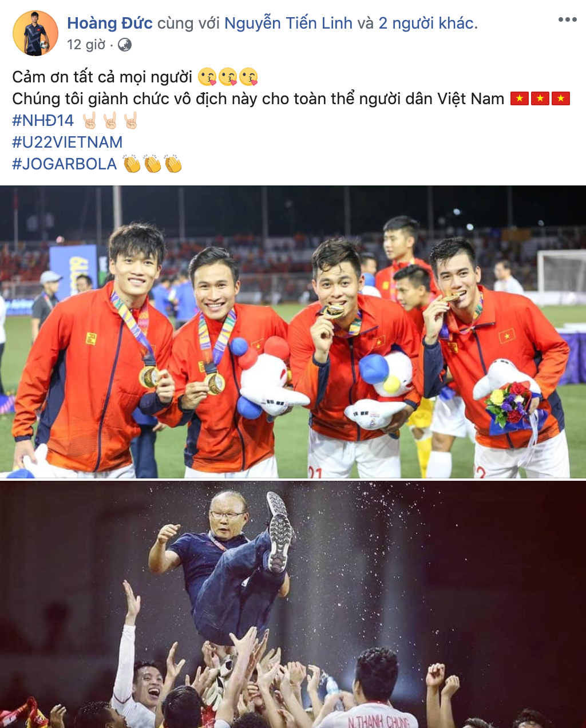This screenshot has height=728, width=586.
Task: Show the 2 người khác tagged list
Action: point(426,23)
